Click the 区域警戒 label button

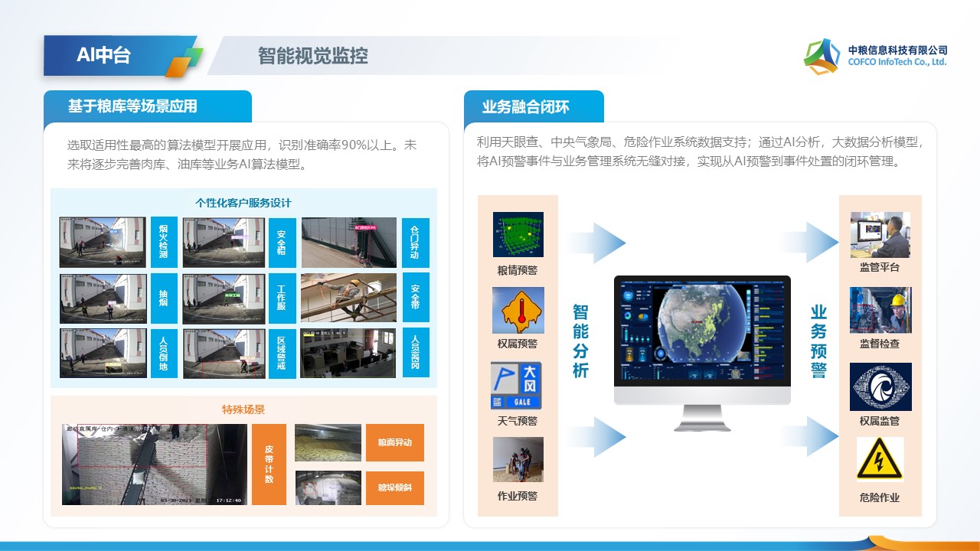pyautogui.click(x=282, y=354)
